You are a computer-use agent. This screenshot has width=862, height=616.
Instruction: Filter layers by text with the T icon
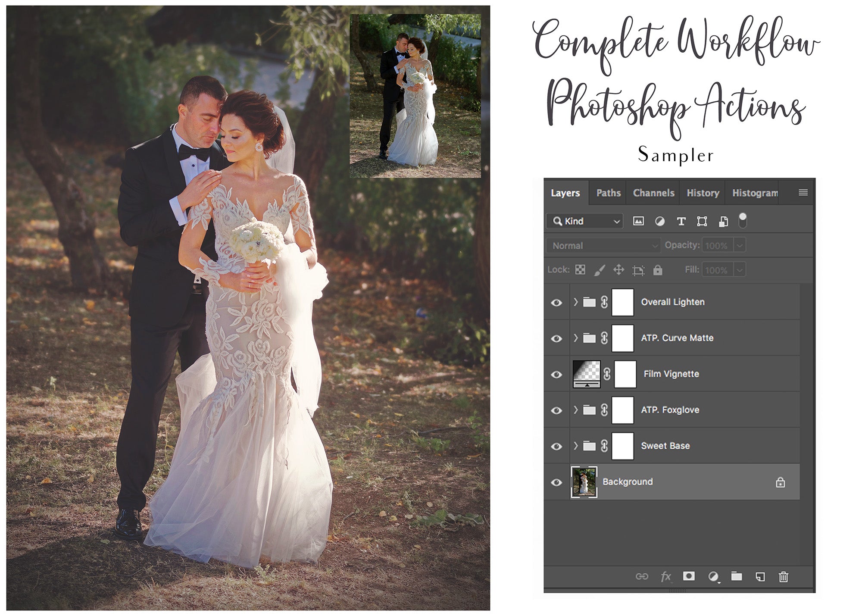(x=681, y=221)
